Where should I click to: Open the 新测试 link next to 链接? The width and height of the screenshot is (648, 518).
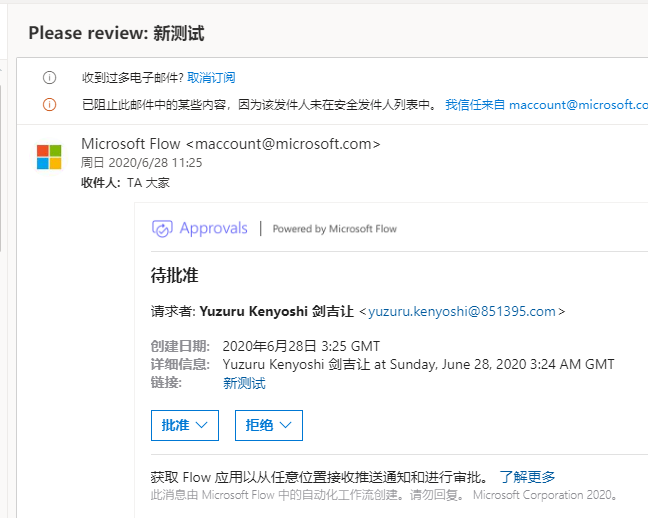tap(244, 383)
